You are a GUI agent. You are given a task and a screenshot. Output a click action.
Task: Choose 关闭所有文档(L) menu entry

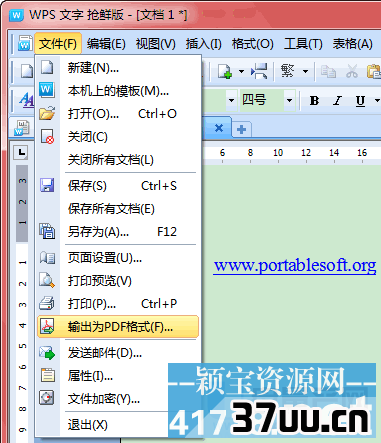coord(118,160)
